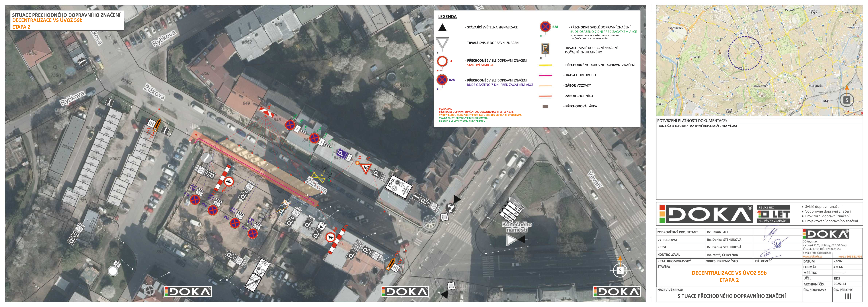868x307 pixels.
Task: Click the overview street map thumbnail
Action: 759,60
